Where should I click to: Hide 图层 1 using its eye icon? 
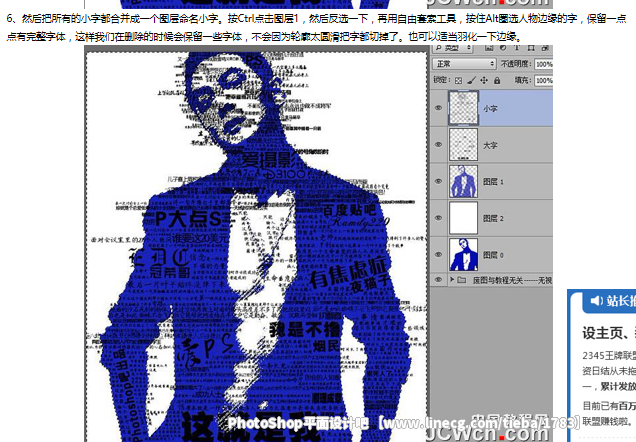(x=438, y=181)
